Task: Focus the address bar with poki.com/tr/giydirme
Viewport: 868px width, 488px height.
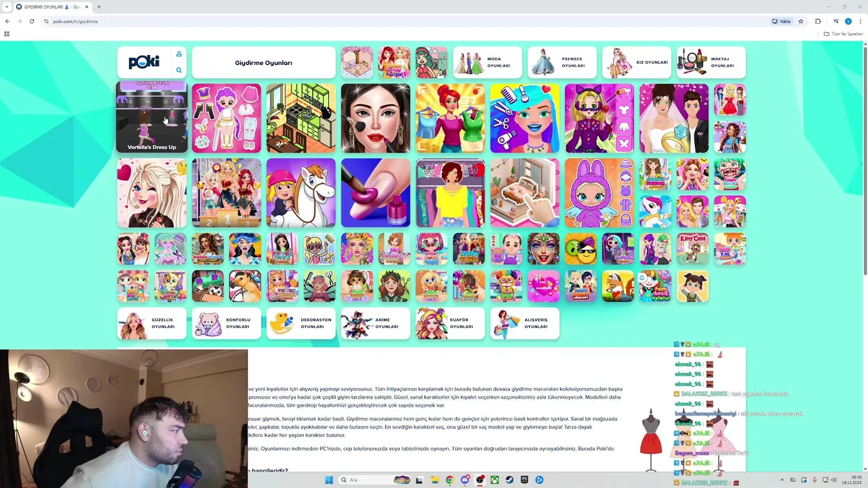Action: click(407, 21)
